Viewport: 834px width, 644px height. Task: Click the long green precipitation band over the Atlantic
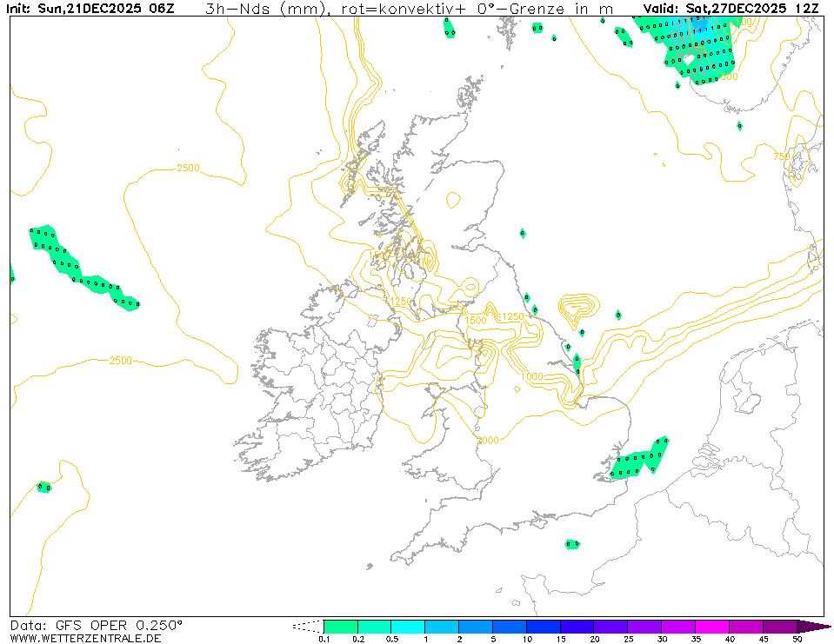coord(83,269)
